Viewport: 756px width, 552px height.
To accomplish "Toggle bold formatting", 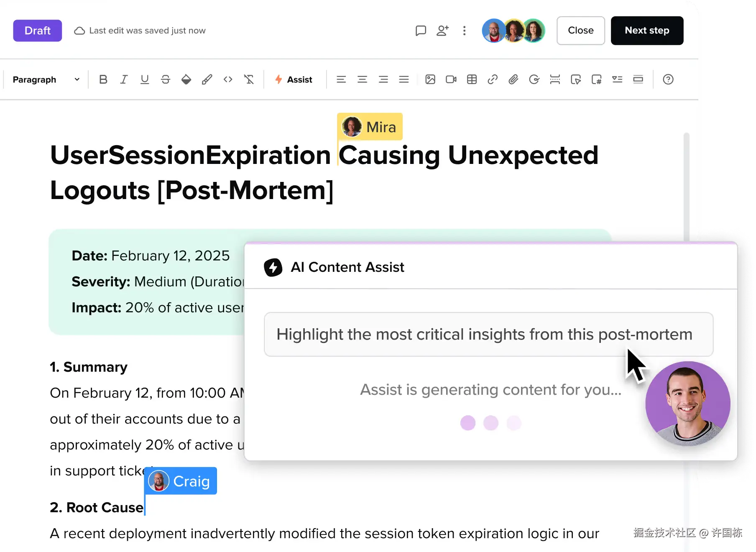I will (x=103, y=79).
